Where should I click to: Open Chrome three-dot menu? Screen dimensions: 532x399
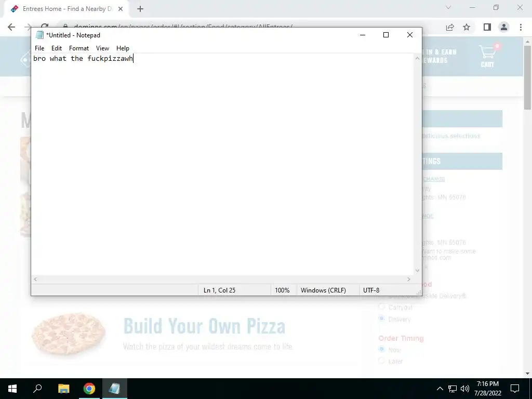click(x=521, y=27)
